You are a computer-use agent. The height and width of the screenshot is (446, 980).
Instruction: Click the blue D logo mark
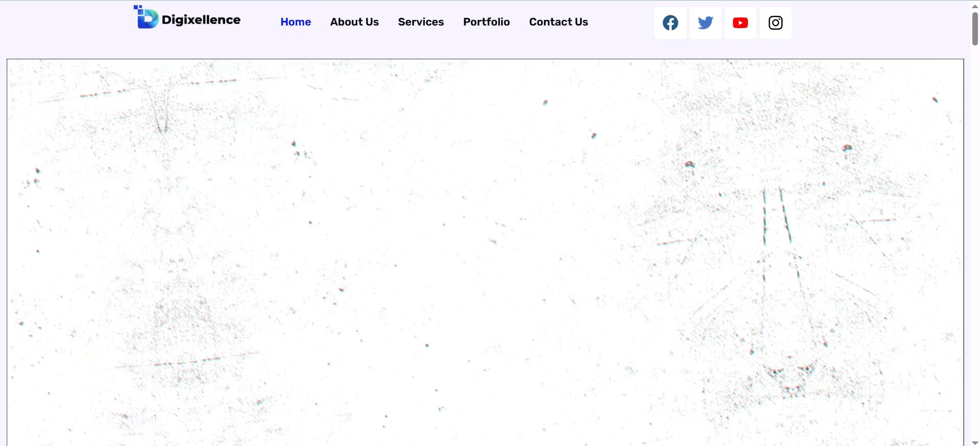pyautogui.click(x=146, y=18)
